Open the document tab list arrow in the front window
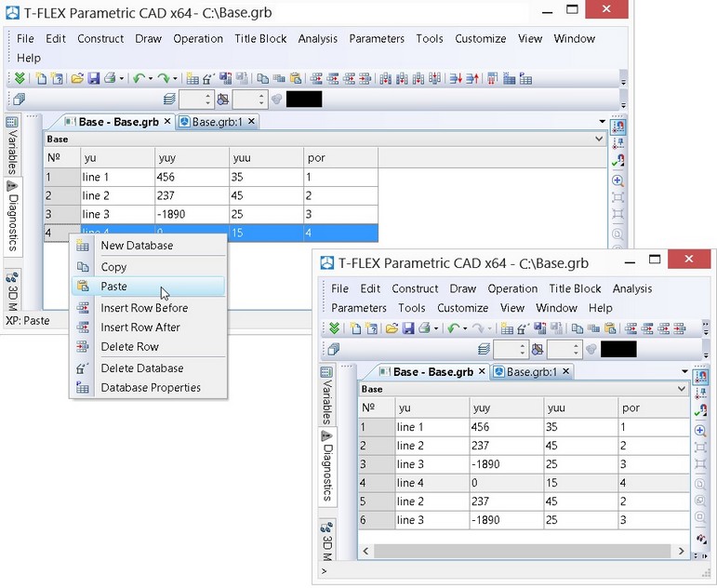Screen dimensions: 717x588 [684, 371]
